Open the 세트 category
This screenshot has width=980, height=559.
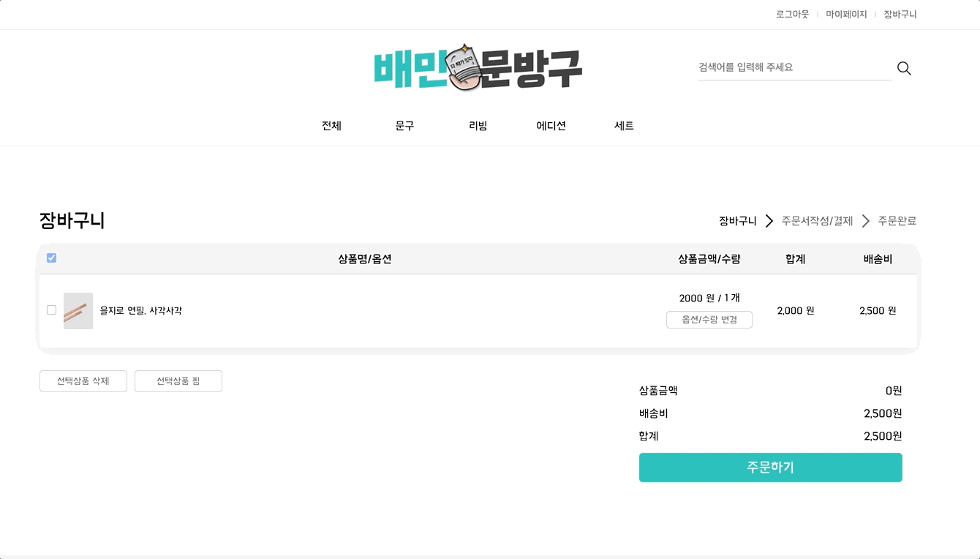click(x=624, y=126)
